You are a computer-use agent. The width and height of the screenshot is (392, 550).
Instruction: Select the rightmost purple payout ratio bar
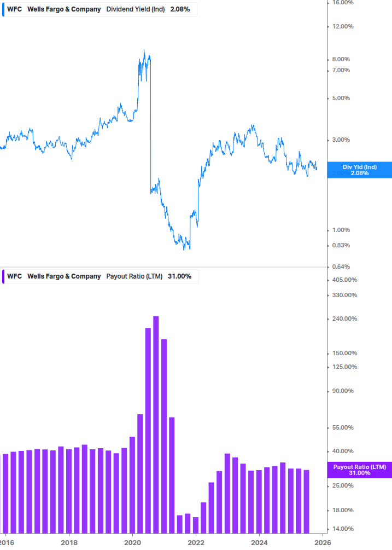pyautogui.click(x=307, y=501)
